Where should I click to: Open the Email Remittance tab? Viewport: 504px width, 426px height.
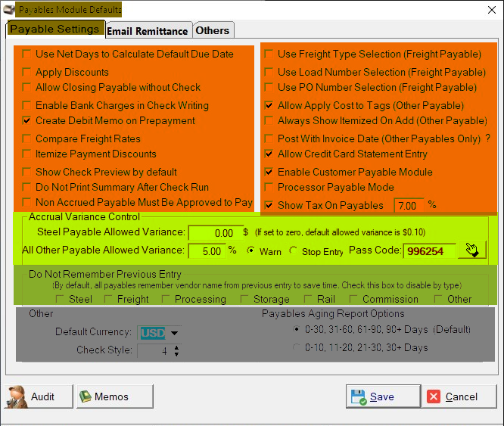[148, 31]
